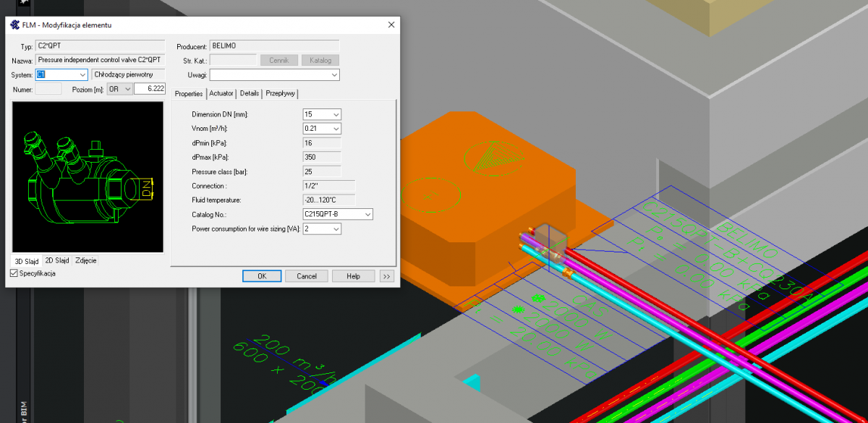Open the Catalog No. dropdown
This screenshot has height=423, width=868.
(367, 214)
